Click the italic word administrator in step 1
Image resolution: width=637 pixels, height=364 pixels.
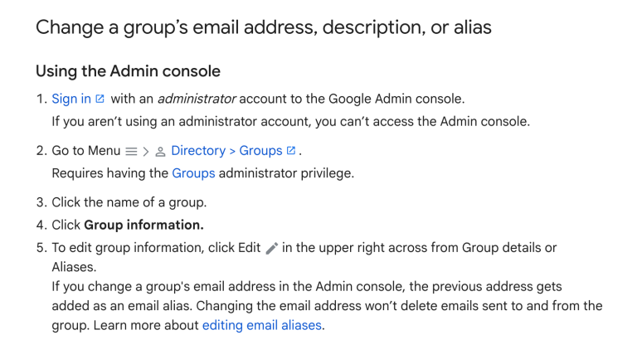pos(197,99)
